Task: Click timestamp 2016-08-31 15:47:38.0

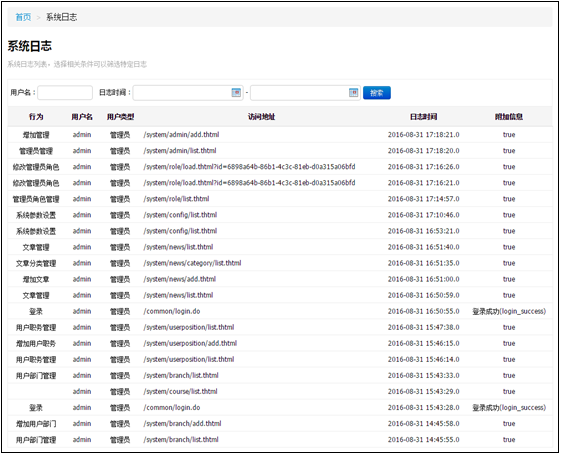Action: pyautogui.click(x=424, y=327)
